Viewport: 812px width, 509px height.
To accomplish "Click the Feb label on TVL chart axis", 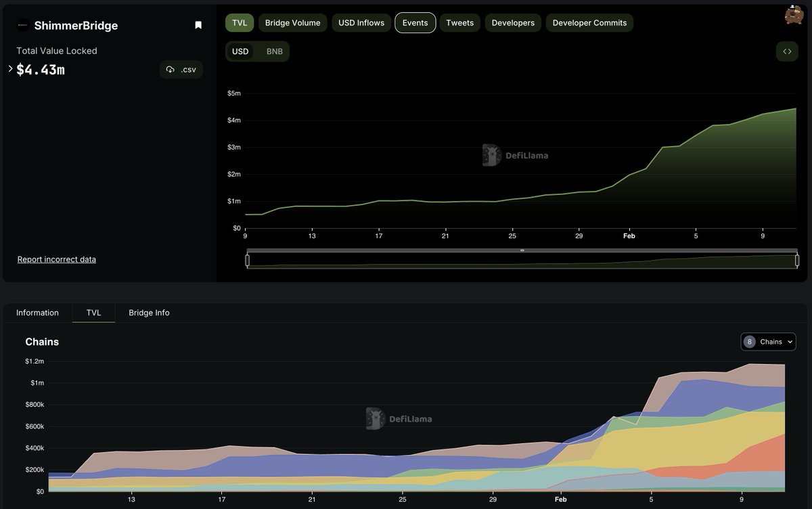I will pos(629,236).
